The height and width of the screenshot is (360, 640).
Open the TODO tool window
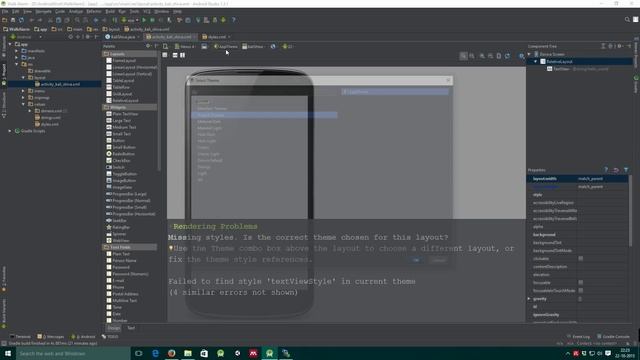(110, 337)
